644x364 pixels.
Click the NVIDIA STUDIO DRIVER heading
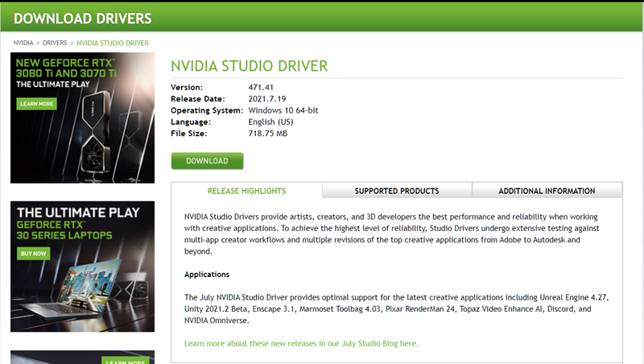[x=250, y=66]
